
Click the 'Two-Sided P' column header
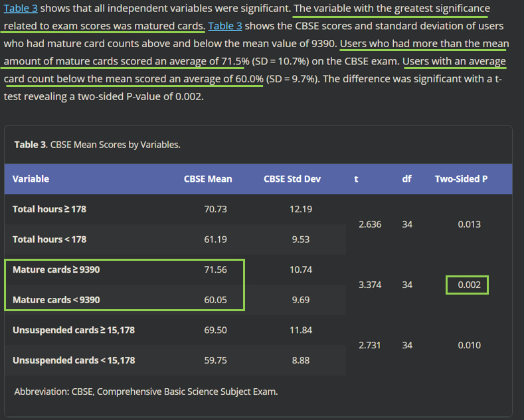pos(461,178)
